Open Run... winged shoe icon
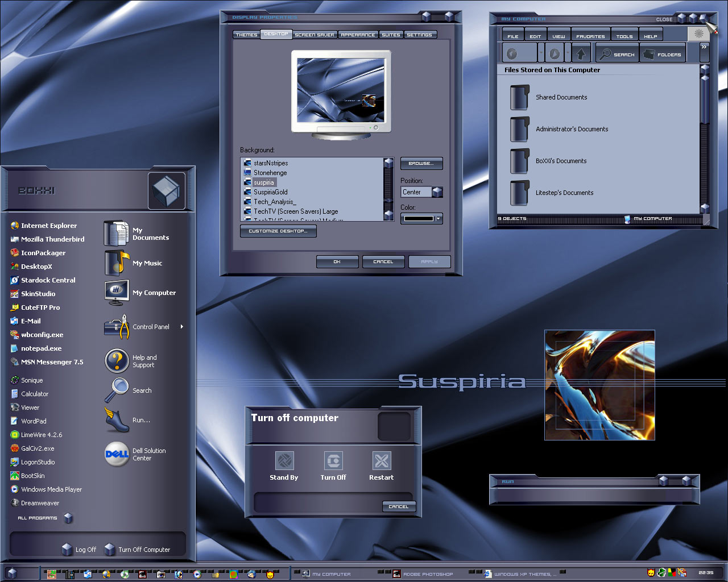The width and height of the screenshot is (728, 582). click(117, 420)
